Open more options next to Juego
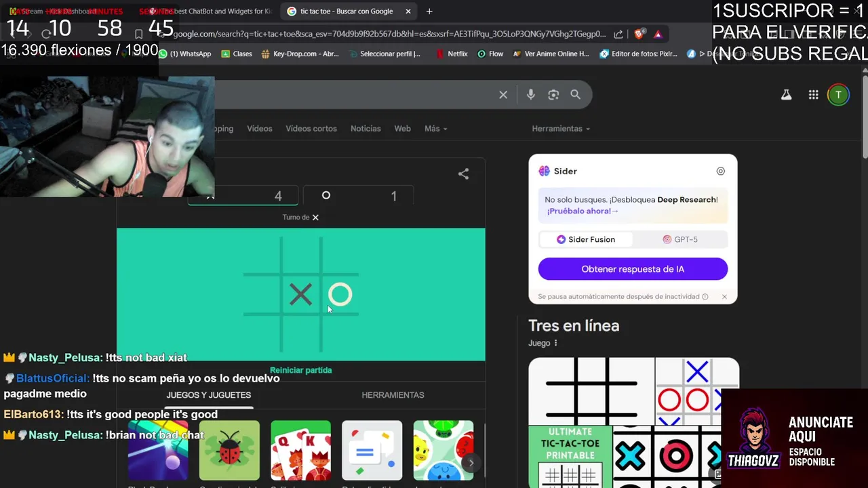 click(555, 343)
